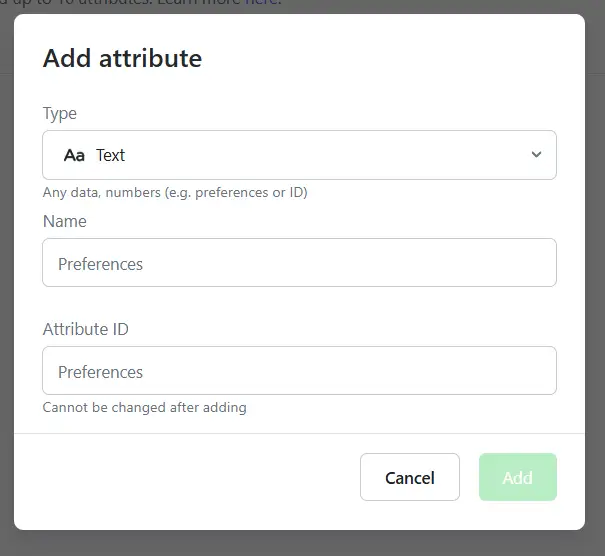Click the 'Type' field label
Viewport: 605px width, 556px height.
[x=60, y=113]
